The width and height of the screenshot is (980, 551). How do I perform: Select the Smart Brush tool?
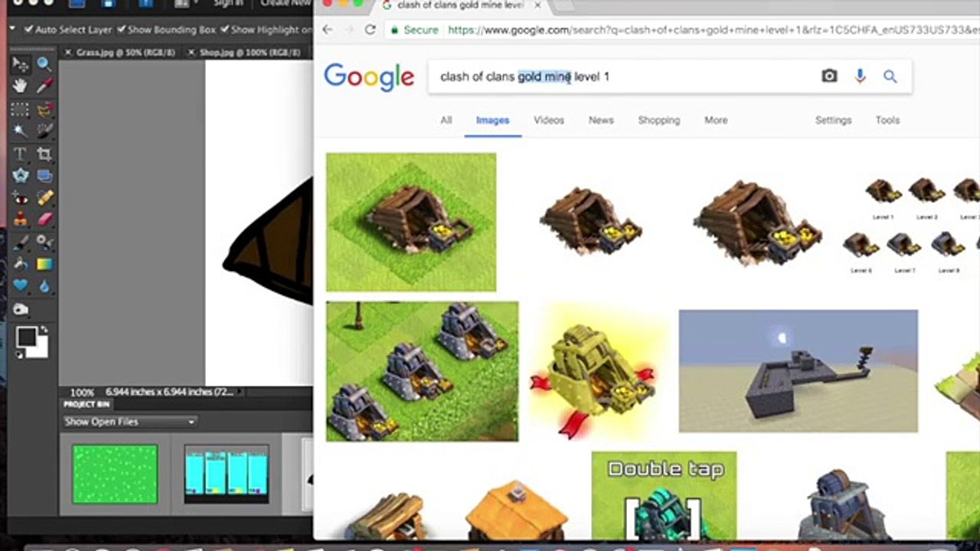click(44, 243)
